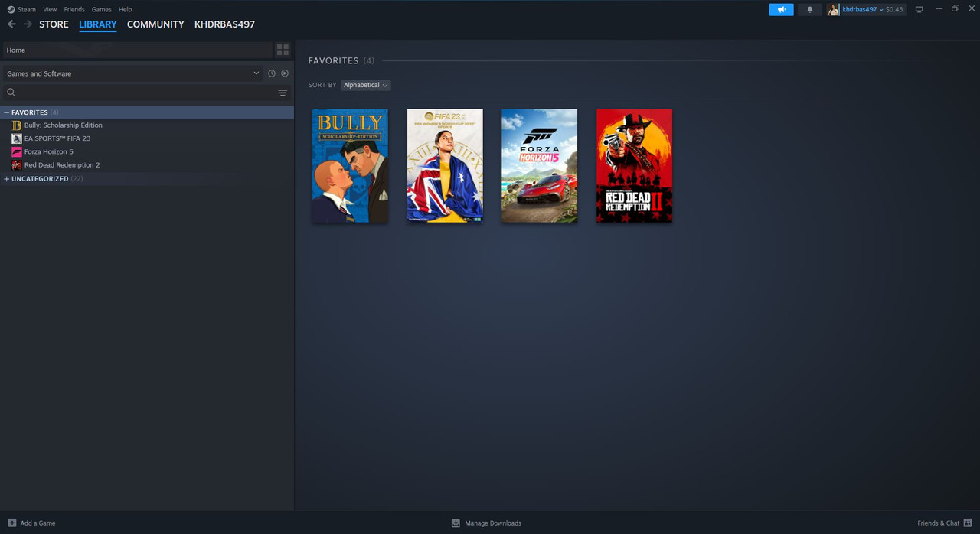Switch to the STORE tab

(54, 24)
